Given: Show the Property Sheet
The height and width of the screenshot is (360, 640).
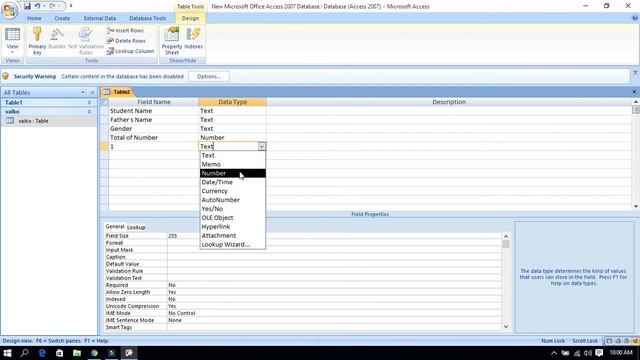Looking at the screenshot, I should [172, 41].
